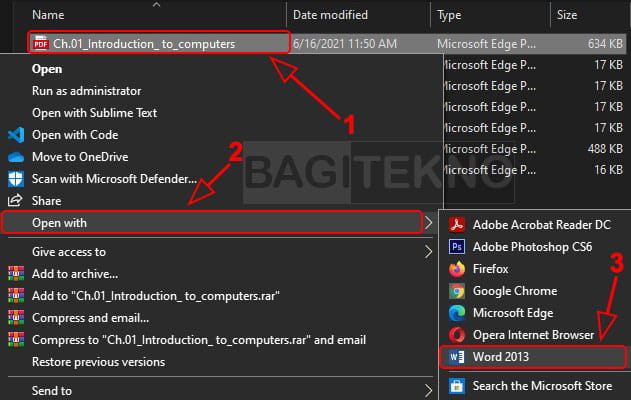
Task: Choose Open with Sublime Text
Action: (x=95, y=113)
